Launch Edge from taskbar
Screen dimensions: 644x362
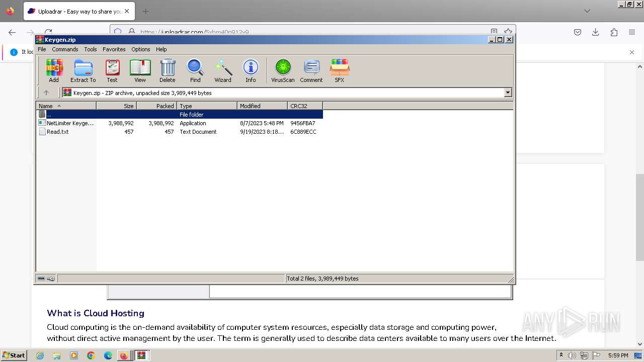tap(108, 355)
